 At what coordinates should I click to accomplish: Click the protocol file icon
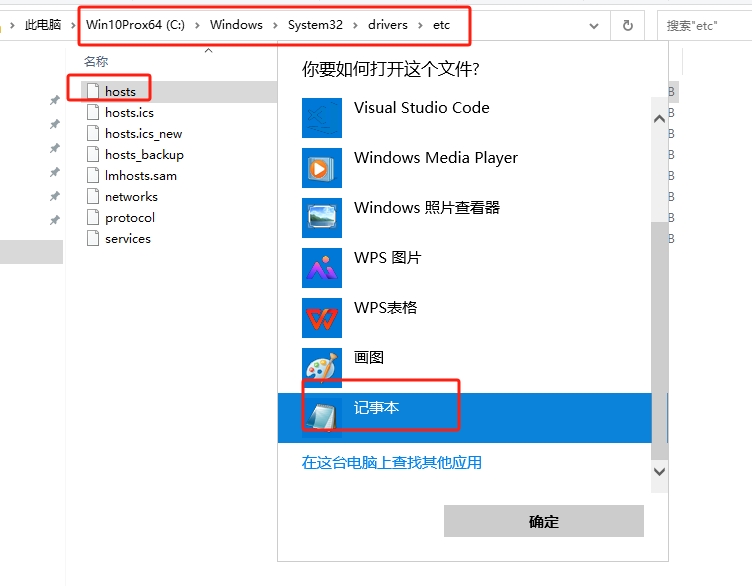[93, 218]
